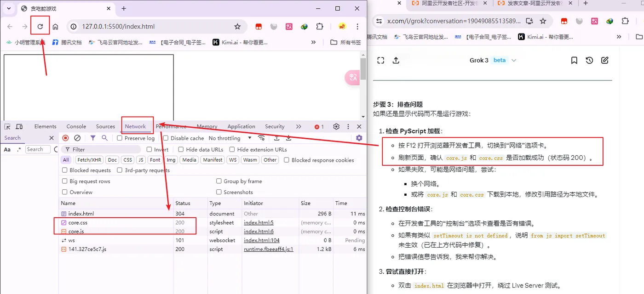Toggle match case Aa in the search panel
Image resolution: width=644 pixels, height=294 pixels.
point(7,149)
